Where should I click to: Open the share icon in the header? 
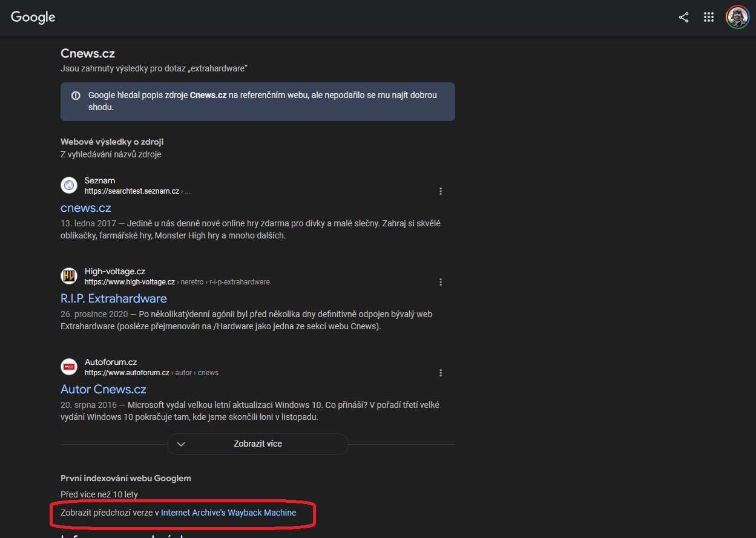pyautogui.click(x=683, y=17)
